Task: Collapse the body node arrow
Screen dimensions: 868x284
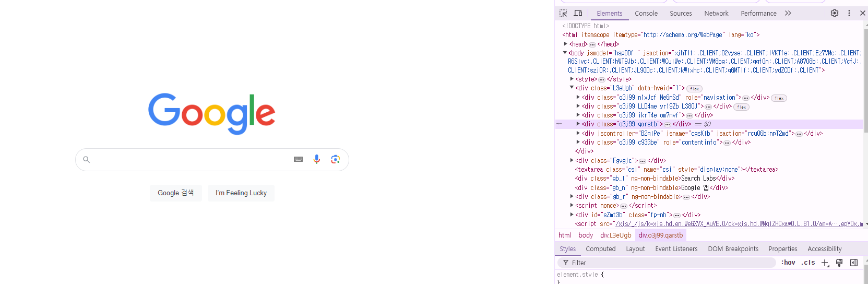Action: pos(565,53)
